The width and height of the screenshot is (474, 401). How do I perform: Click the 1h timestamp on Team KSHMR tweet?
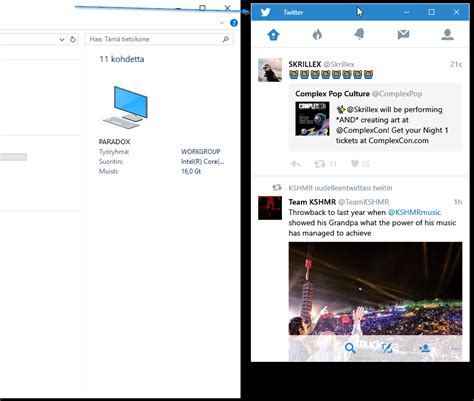click(458, 202)
